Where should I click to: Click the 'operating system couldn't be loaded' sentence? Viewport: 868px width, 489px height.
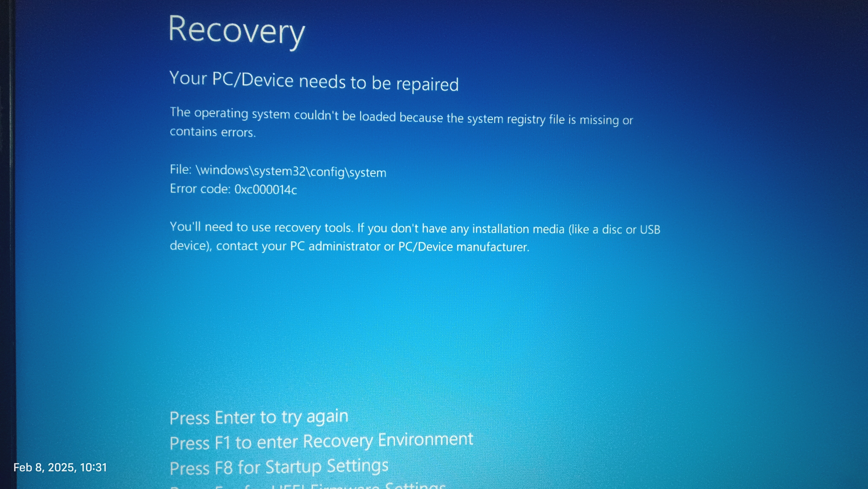[x=401, y=116]
